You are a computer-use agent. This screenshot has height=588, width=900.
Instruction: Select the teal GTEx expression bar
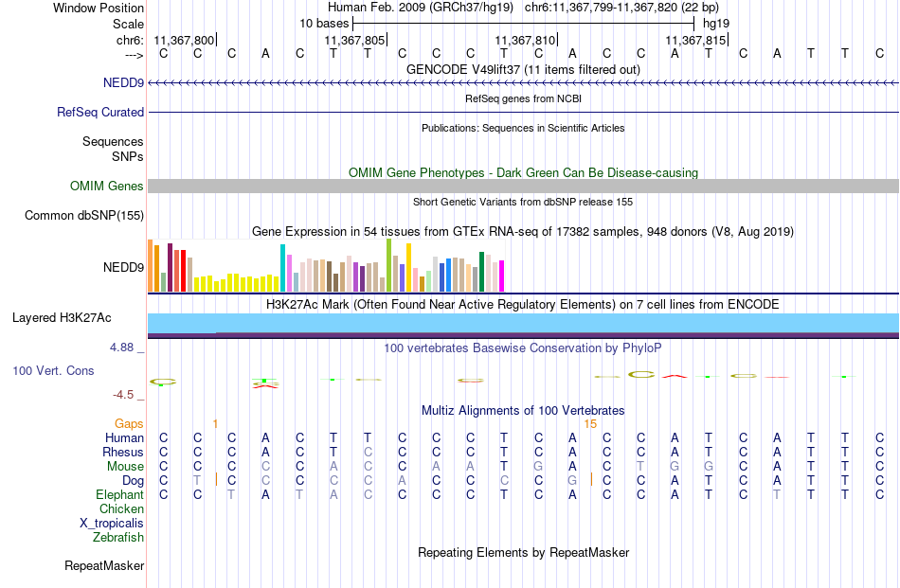(x=283, y=268)
